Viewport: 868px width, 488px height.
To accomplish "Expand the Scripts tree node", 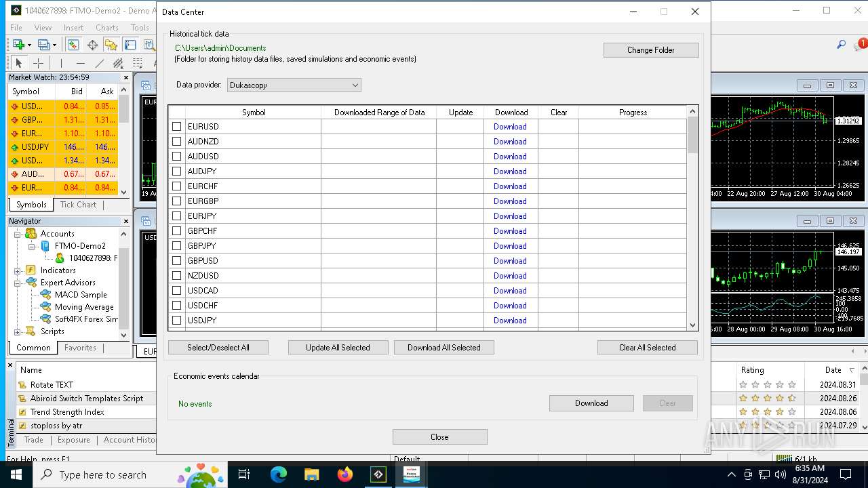I will (x=18, y=331).
